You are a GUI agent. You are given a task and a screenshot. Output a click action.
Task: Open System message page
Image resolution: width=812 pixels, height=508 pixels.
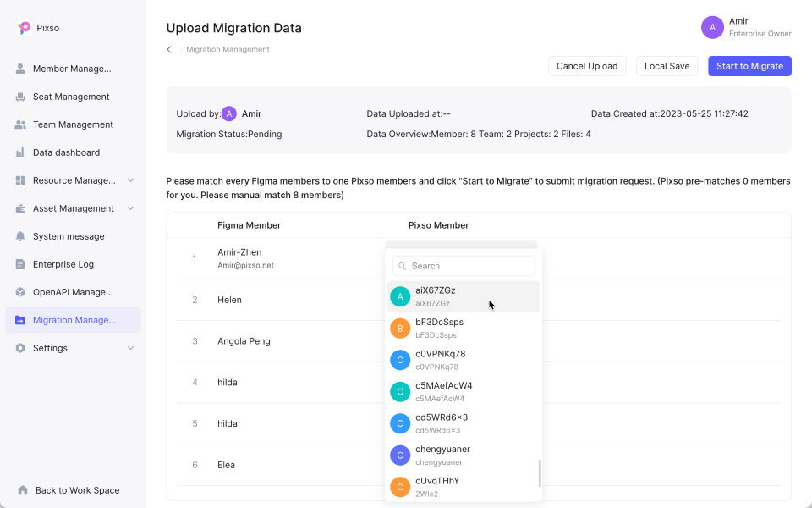pyautogui.click(x=73, y=236)
